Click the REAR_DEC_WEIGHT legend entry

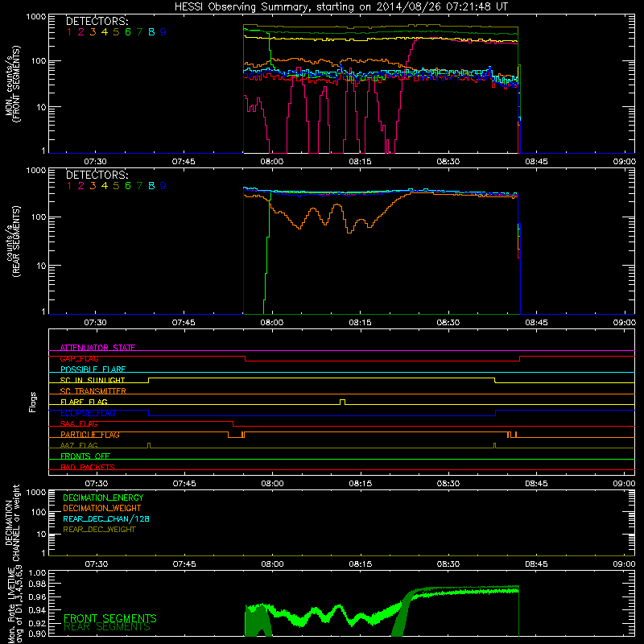click(99, 530)
